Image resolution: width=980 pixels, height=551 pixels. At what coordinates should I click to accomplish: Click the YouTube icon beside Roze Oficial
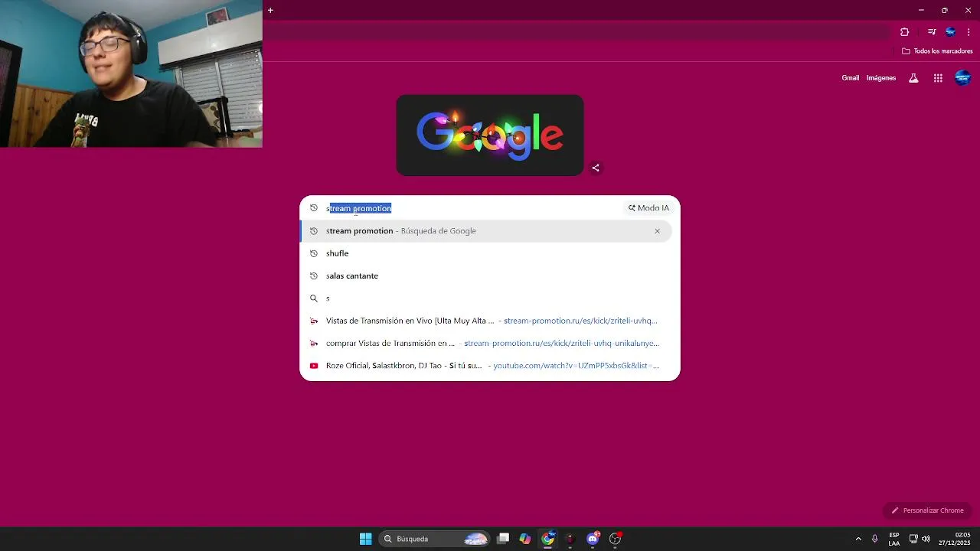314,366
